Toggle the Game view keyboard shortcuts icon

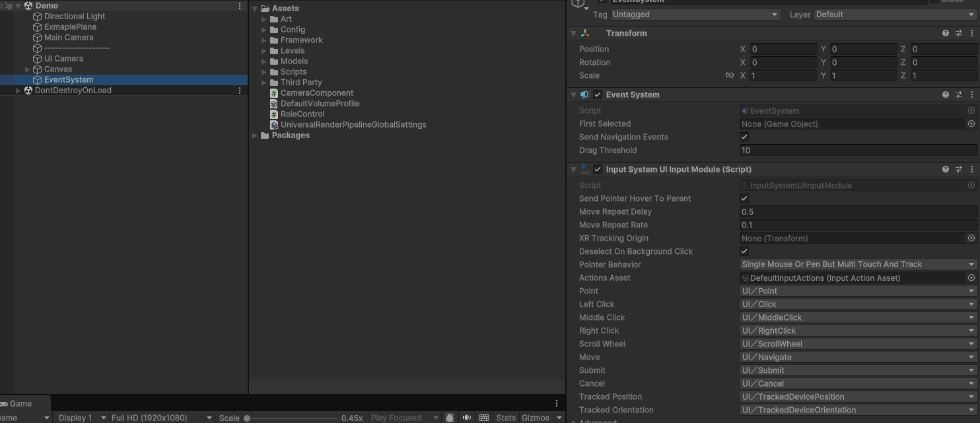point(484,418)
